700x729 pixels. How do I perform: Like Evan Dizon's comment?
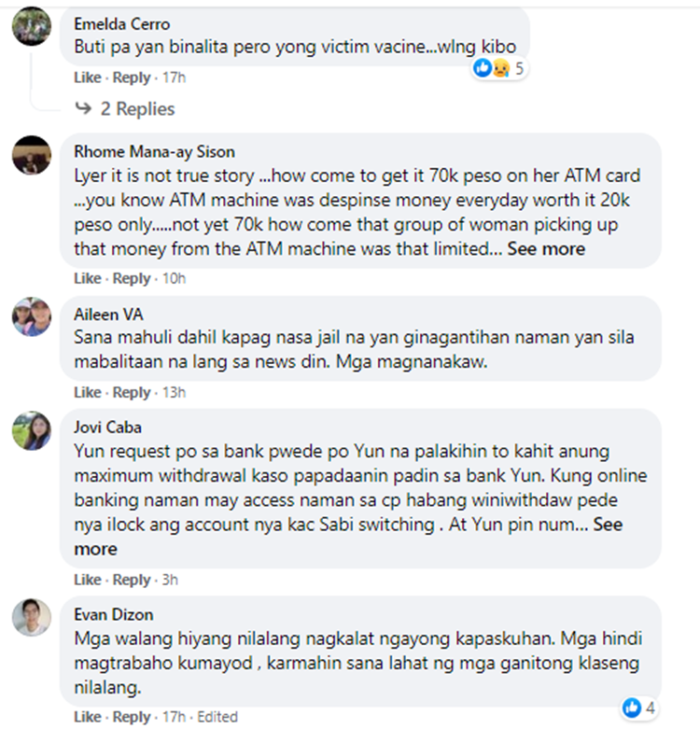(88, 717)
